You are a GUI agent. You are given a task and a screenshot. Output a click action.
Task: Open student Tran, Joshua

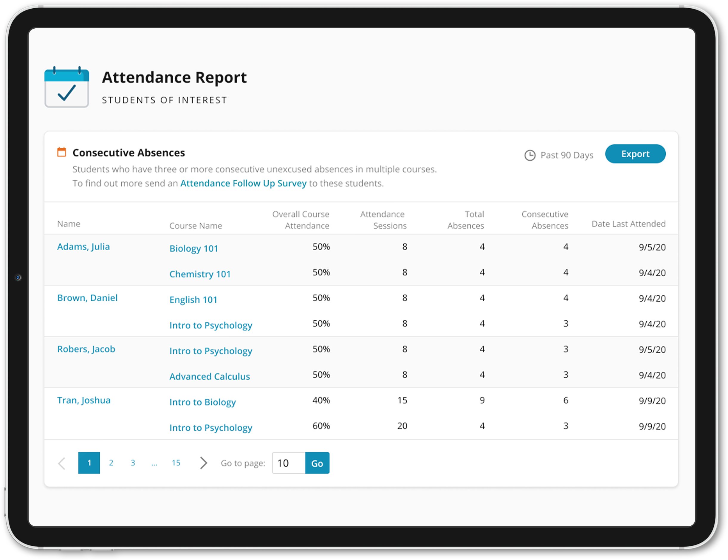coord(84,400)
